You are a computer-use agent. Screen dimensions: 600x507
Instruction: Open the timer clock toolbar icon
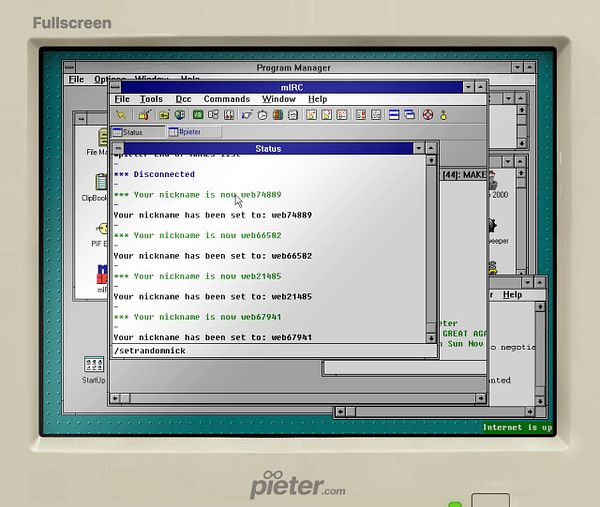point(262,115)
